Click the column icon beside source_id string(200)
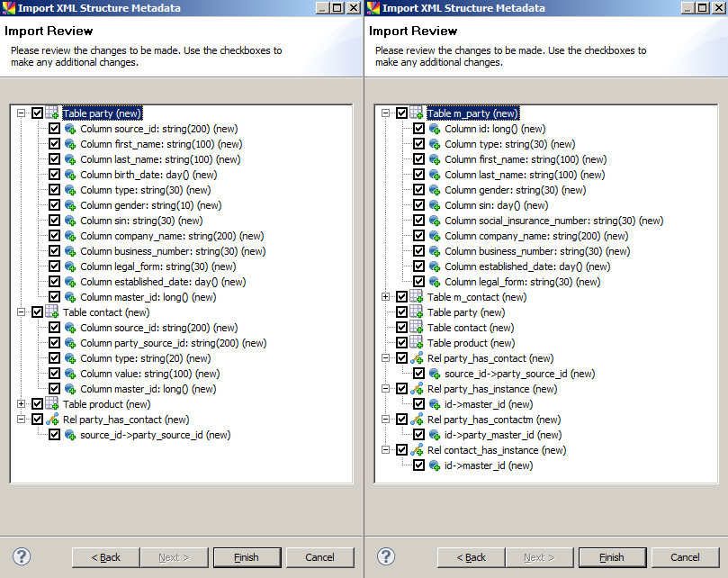 click(x=70, y=129)
